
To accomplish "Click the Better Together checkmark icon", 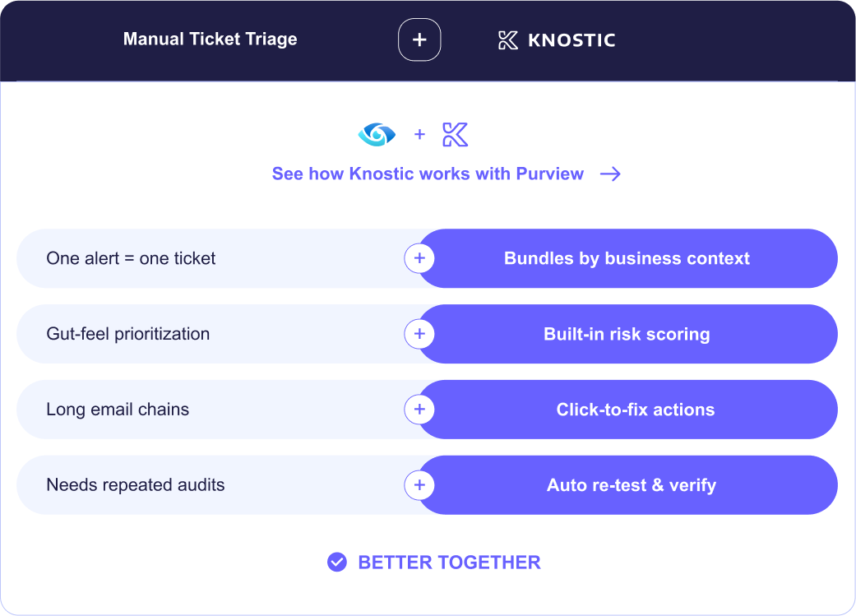I will 337,562.
